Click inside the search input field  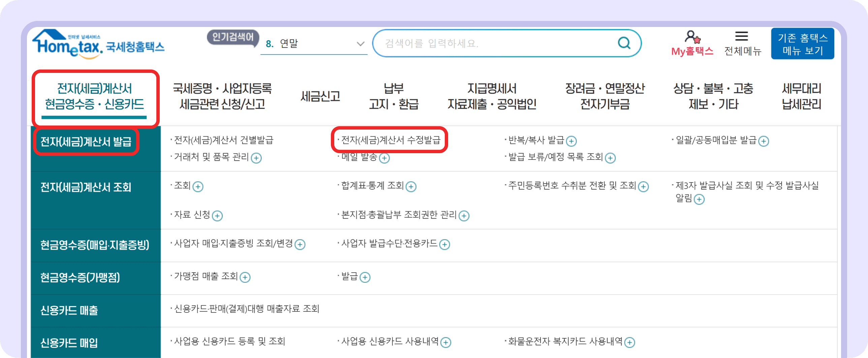pos(489,43)
